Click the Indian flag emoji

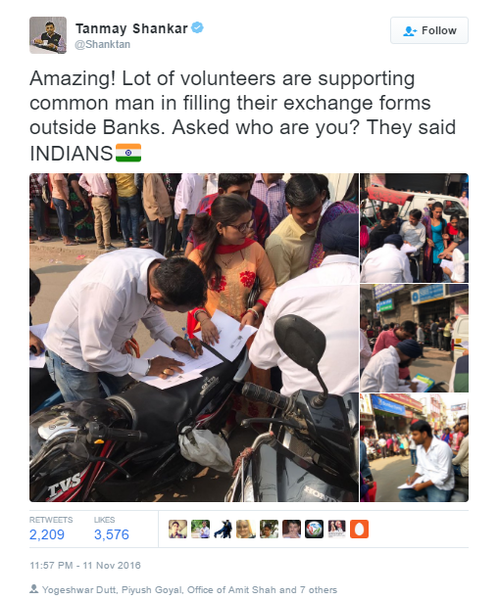pyautogui.click(x=128, y=153)
